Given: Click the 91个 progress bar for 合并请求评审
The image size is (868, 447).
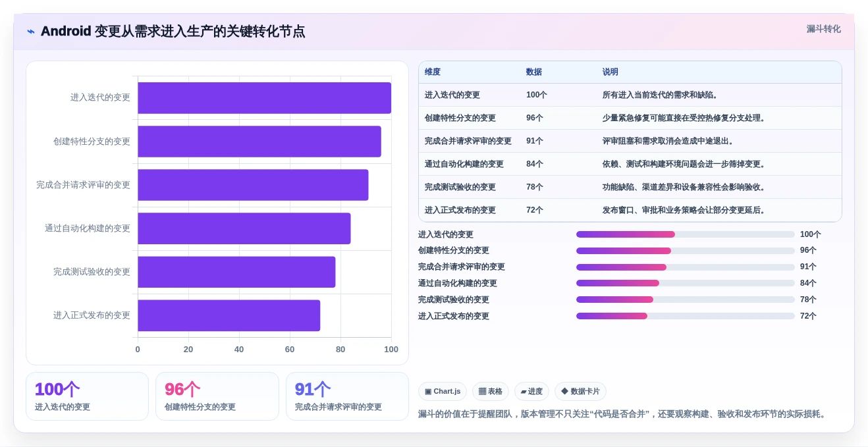Looking at the screenshot, I should (686, 267).
